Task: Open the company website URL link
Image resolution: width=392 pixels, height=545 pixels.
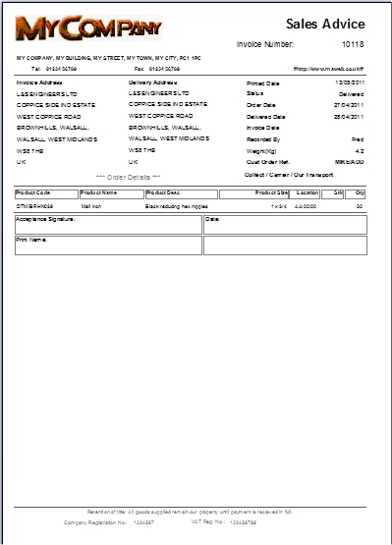Action: click(328, 69)
